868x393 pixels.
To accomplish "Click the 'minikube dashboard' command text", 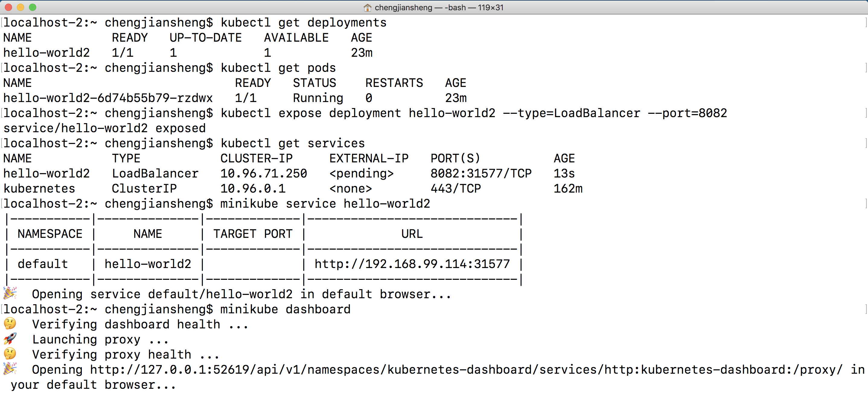I will [286, 309].
